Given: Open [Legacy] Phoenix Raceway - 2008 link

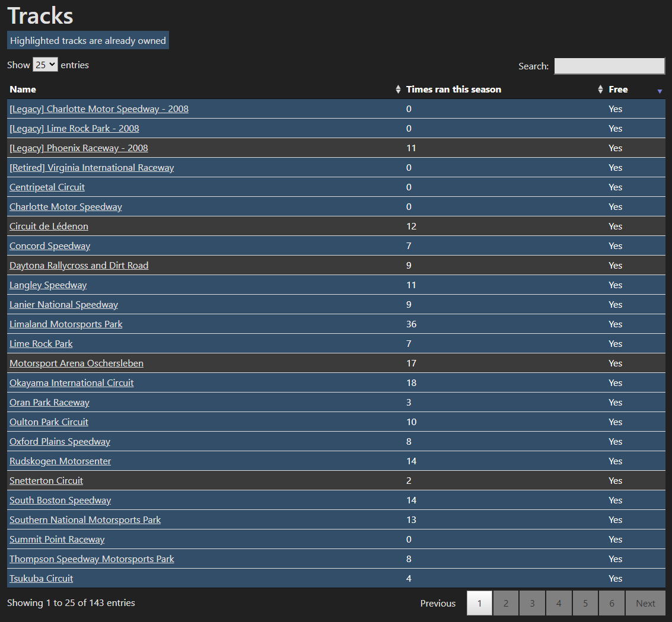Looking at the screenshot, I should [x=79, y=148].
